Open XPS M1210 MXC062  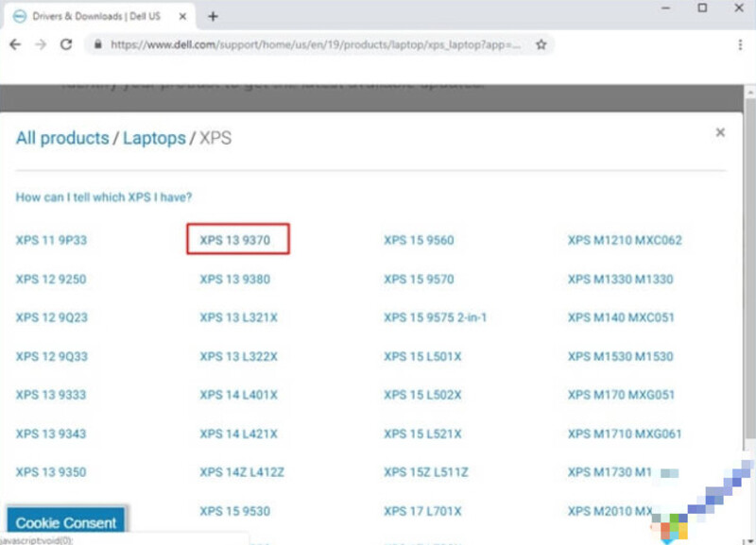click(625, 240)
